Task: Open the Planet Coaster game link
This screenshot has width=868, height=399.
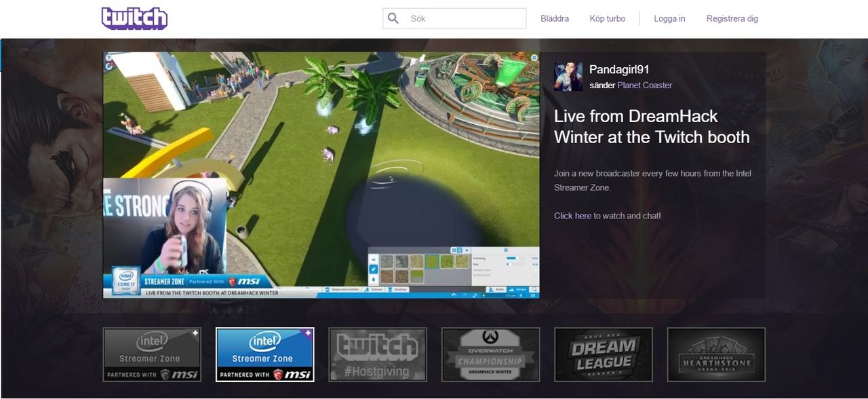Action: [645, 85]
